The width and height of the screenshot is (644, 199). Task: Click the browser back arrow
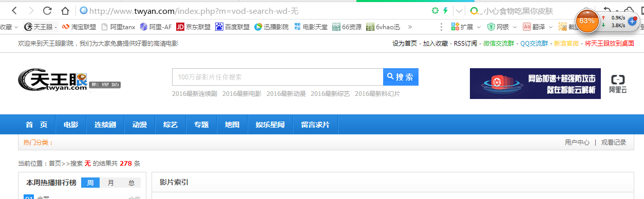[14, 11]
